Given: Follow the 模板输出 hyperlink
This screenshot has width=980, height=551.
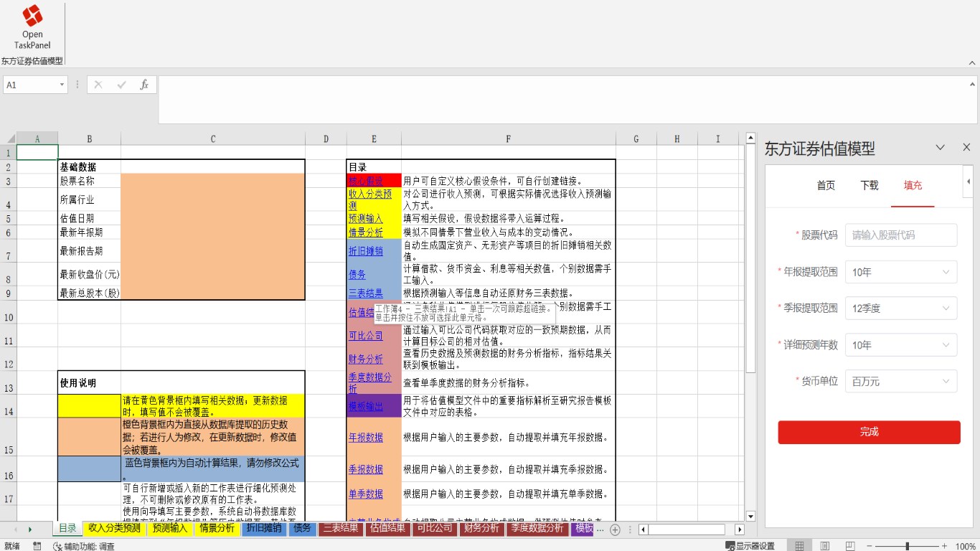Looking at the screenshot, I should [x=365, y=406].
